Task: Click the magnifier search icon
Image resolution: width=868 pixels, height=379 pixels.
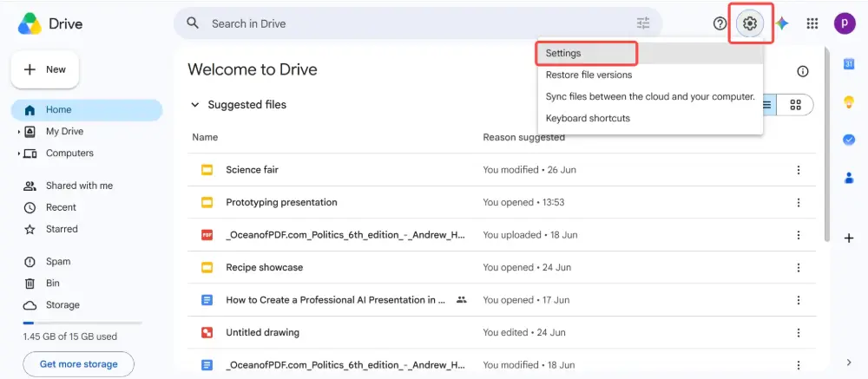Action: tap(192, 23)
